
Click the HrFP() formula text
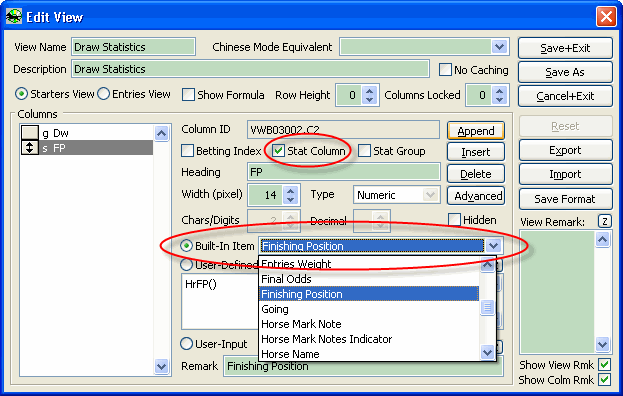pos(201,284)
